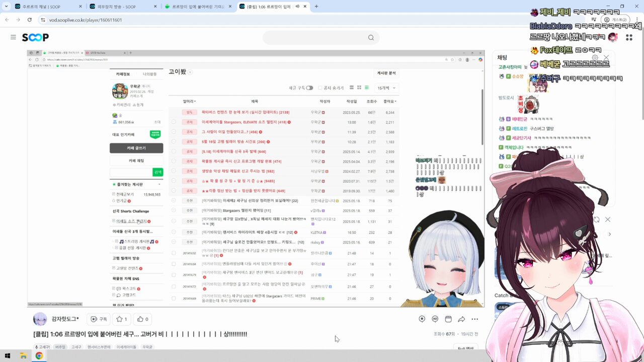The image size is (644, 362).
Task: Open File Explorer from taskbar
Action: (x=23, y=356)
